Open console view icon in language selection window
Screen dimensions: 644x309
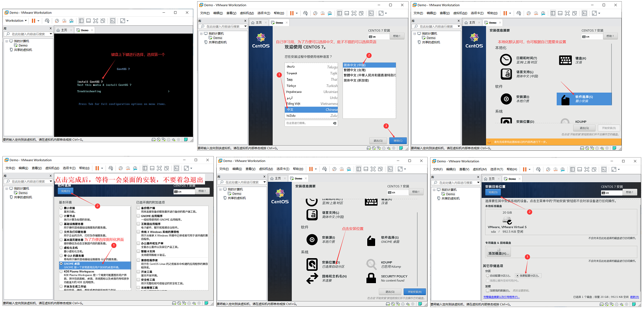pyautogui.click(x=371, y=13)
